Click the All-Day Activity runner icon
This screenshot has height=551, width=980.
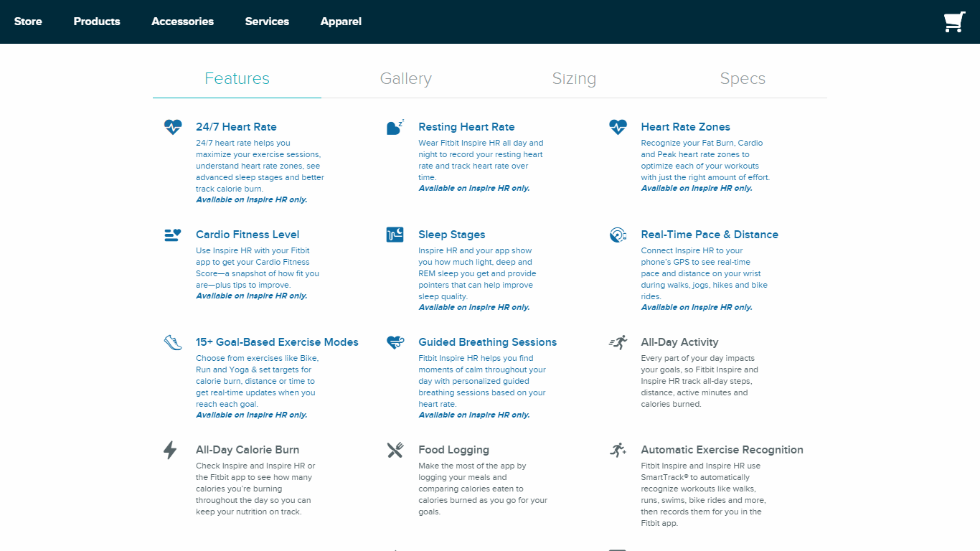point(618,342)
